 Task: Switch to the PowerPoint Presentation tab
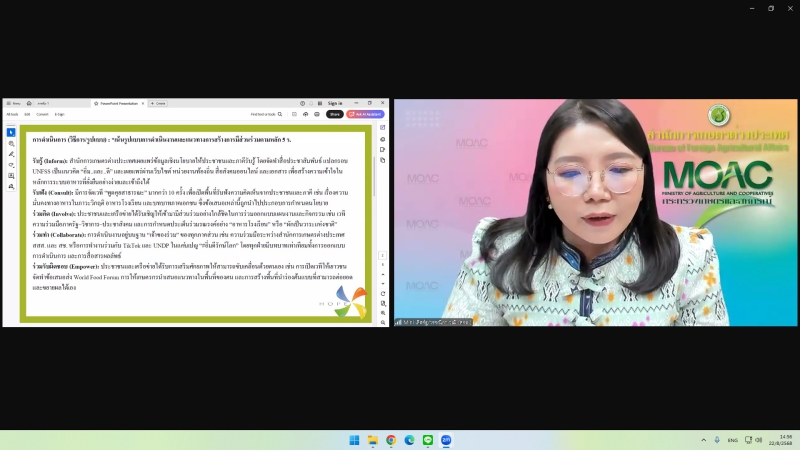pos(118,103)
